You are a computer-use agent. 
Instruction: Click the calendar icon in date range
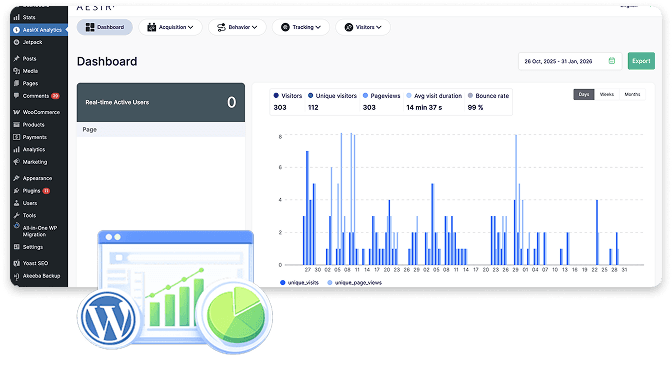[612, 61]
